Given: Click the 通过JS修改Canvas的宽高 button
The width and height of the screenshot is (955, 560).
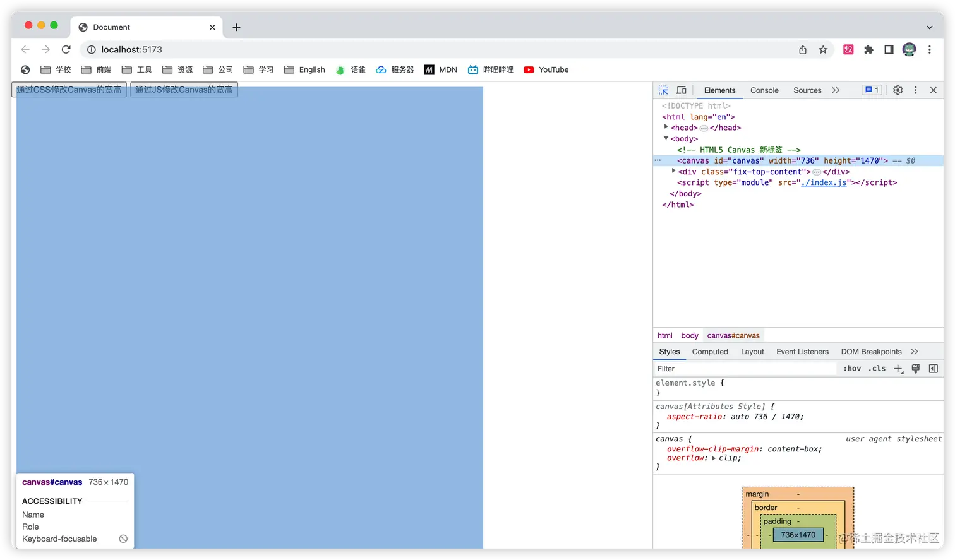Looking at the screenshot, I should [184, 90].
